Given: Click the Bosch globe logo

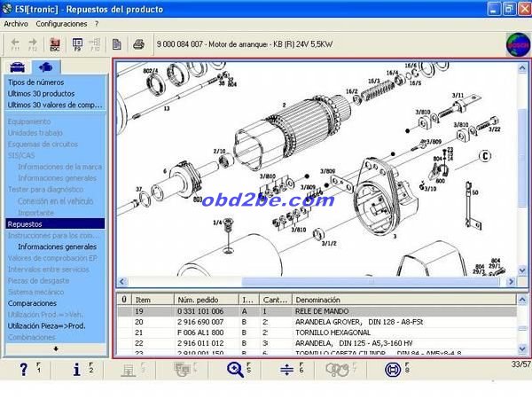Looking at the screenshot, I should click(x=518, y=44).
